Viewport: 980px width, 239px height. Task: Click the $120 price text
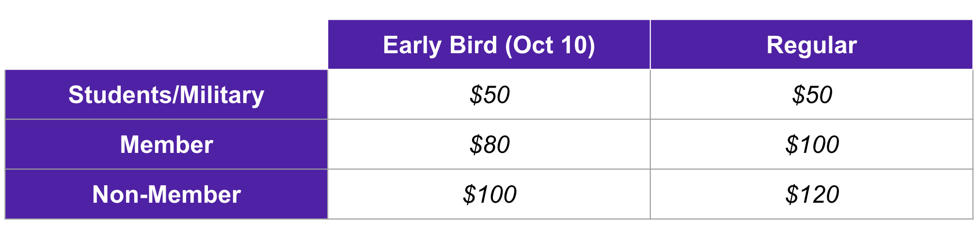(812, 194)
